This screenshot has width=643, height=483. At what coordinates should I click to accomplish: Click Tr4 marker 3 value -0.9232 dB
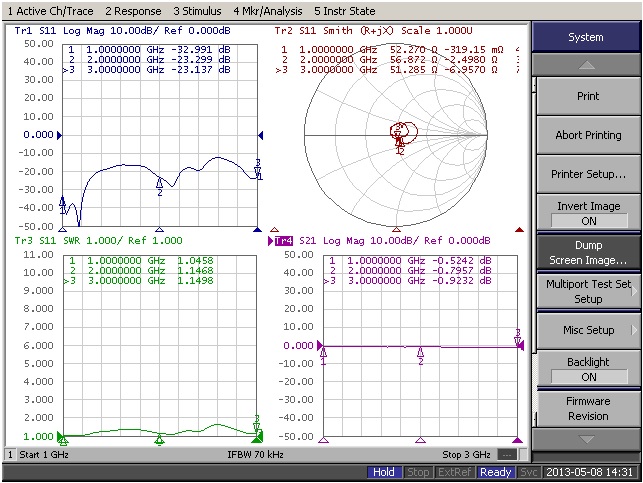(x=461, y=280)
